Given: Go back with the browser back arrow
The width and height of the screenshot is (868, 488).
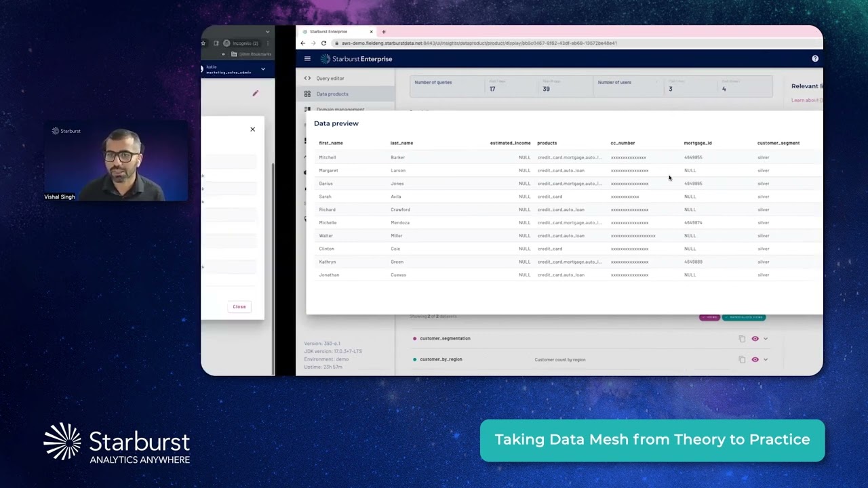Looking at the screenshot, I should [x=302, y=43].
